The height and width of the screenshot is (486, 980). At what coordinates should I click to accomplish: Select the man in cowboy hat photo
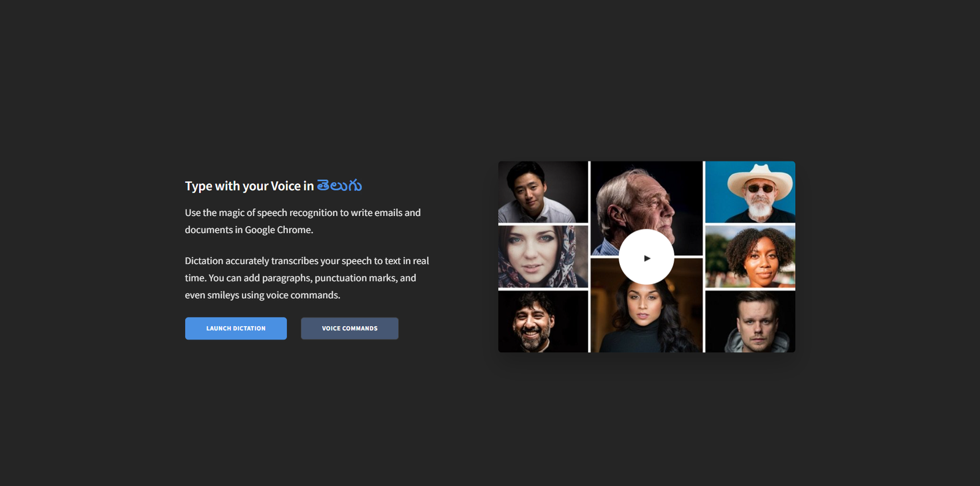point(750,192)
